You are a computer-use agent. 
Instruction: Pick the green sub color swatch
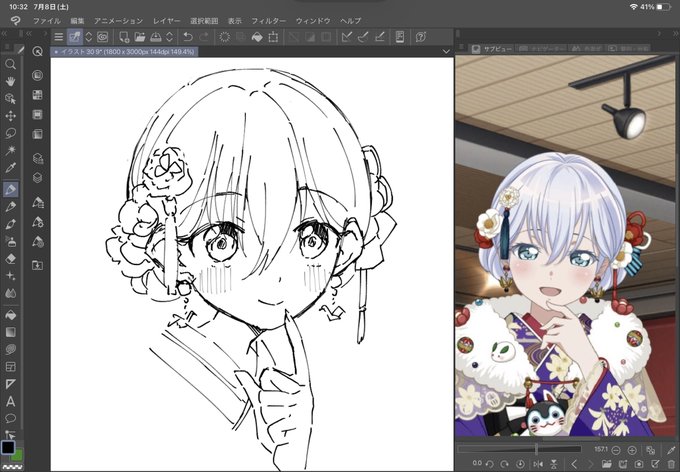(x=19, y=456)
